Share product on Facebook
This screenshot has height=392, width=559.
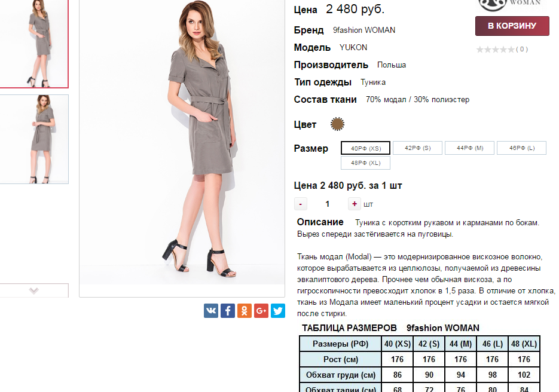click(227, 311)
